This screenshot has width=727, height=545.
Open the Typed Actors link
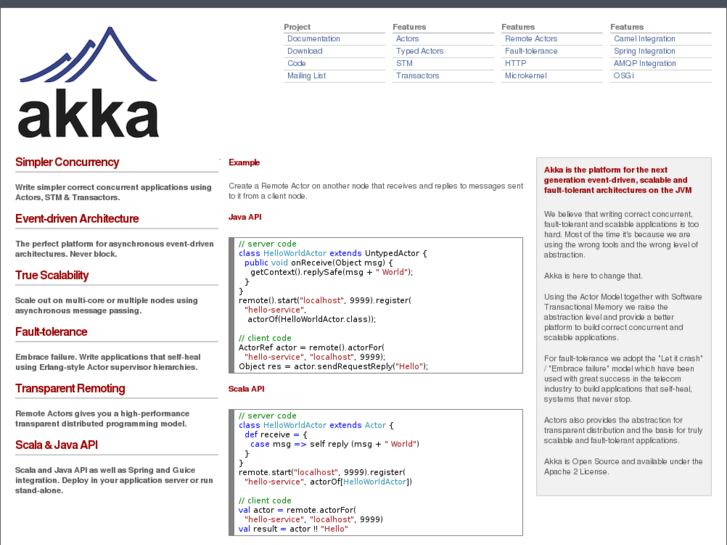coord(420,51)
